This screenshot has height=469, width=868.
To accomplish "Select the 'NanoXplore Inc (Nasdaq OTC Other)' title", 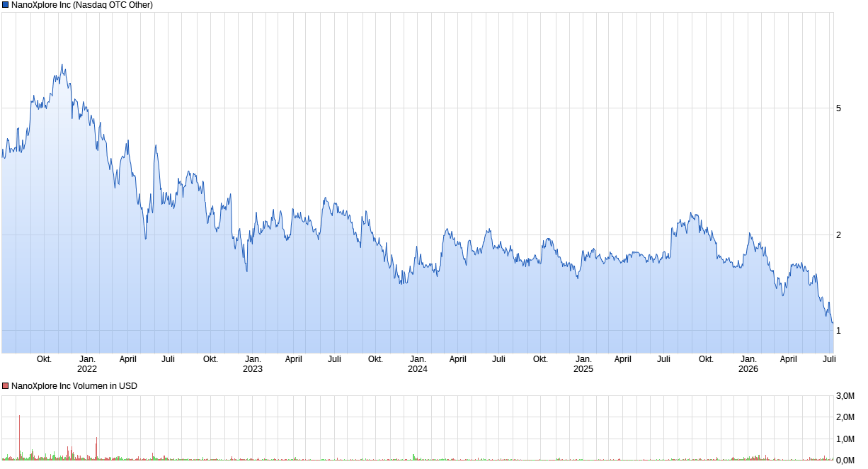I will point(82,5).
